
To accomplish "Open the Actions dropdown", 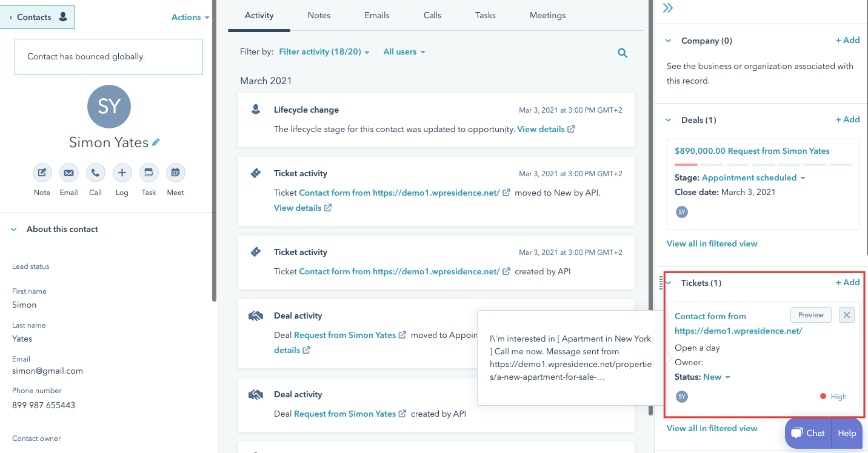I will [190, 17].
